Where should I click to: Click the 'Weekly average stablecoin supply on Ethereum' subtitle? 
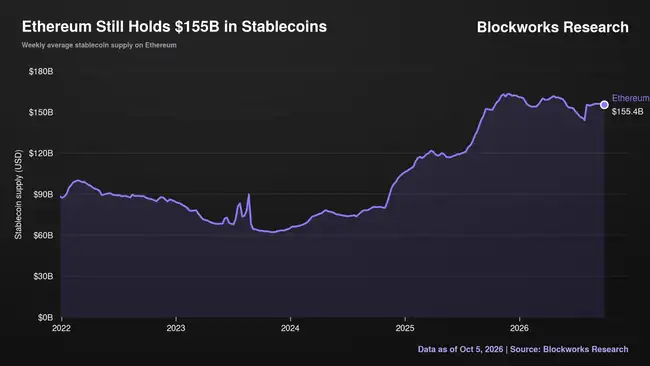(x=99, y=45)
